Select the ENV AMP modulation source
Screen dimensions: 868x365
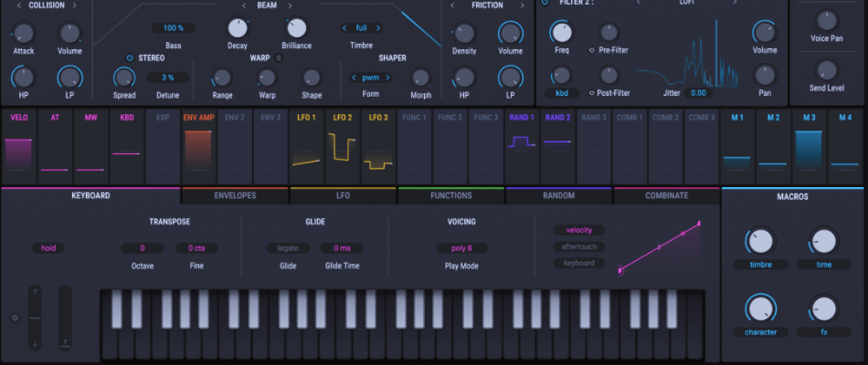198,146
